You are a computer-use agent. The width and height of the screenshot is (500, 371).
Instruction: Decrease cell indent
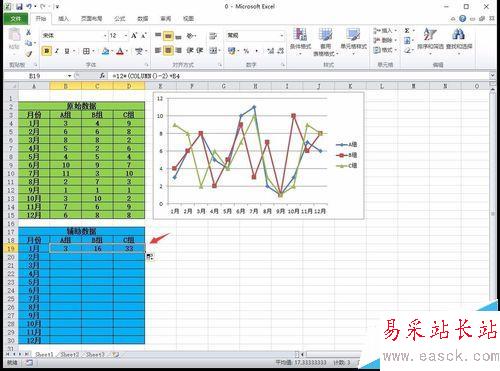pos(190,50)
